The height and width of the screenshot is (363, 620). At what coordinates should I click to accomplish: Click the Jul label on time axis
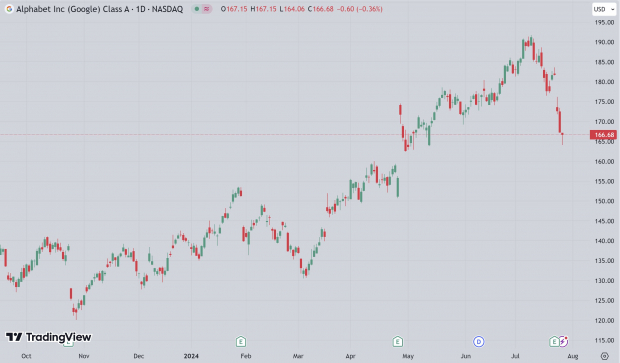515,356
